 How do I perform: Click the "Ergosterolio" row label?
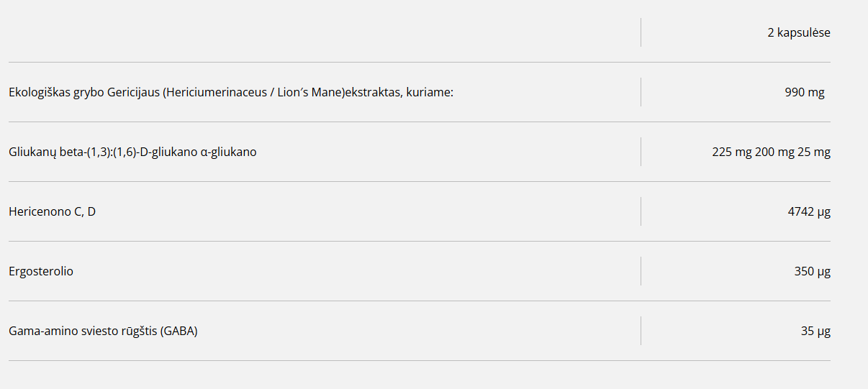click(41, 271)
